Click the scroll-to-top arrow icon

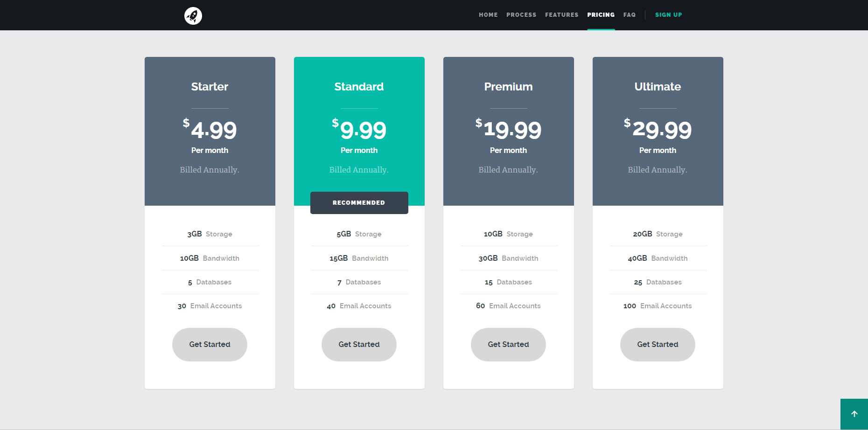[x=854, y=414]
